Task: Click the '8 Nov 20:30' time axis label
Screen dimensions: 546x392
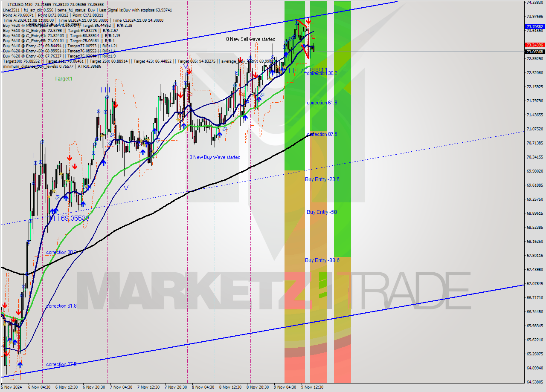Action: 257,387
